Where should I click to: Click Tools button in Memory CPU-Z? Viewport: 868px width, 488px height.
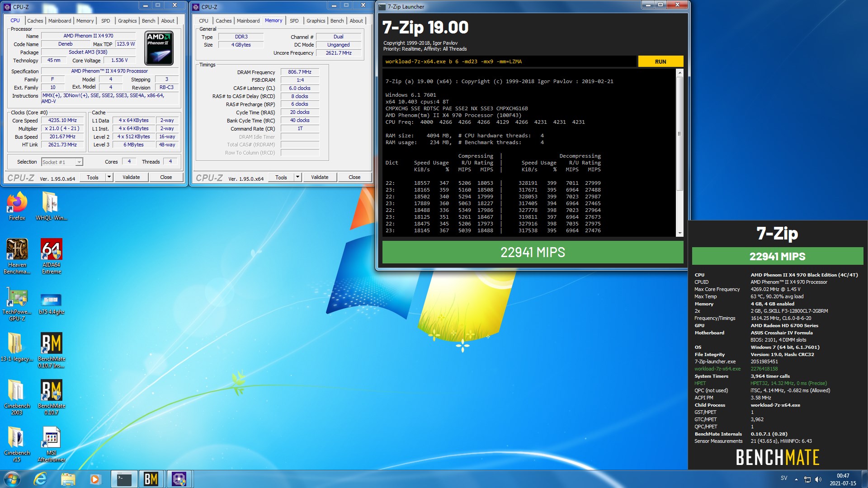point(281,177)
